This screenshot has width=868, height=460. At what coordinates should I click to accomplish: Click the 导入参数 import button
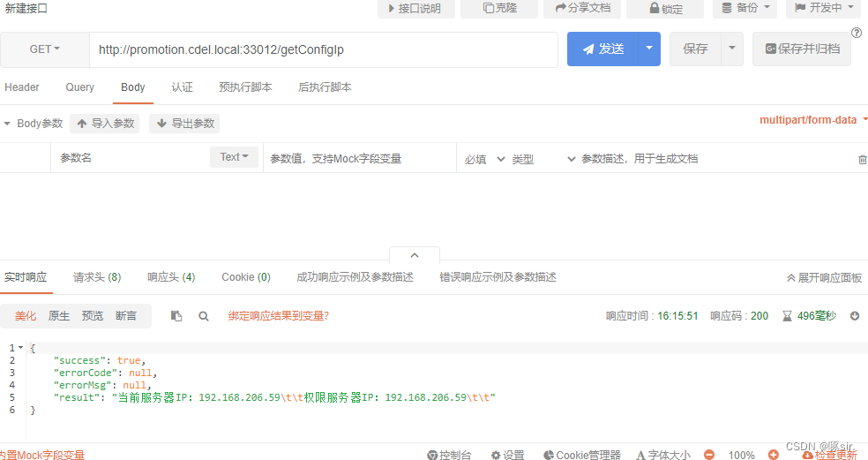105,123
